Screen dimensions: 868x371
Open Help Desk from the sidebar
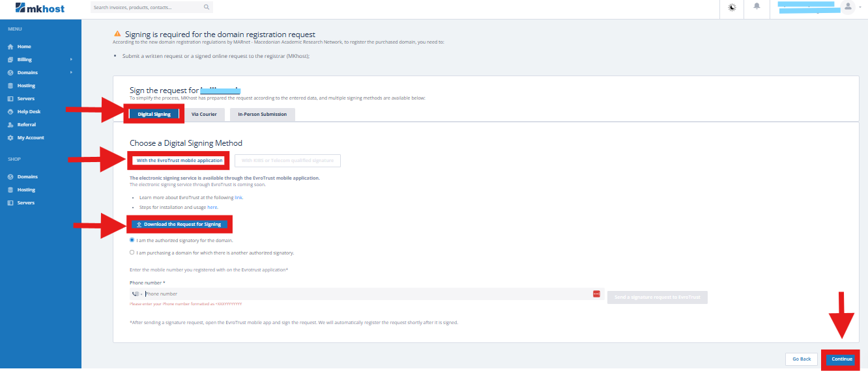pyautogui.click(x=29, y=112)
